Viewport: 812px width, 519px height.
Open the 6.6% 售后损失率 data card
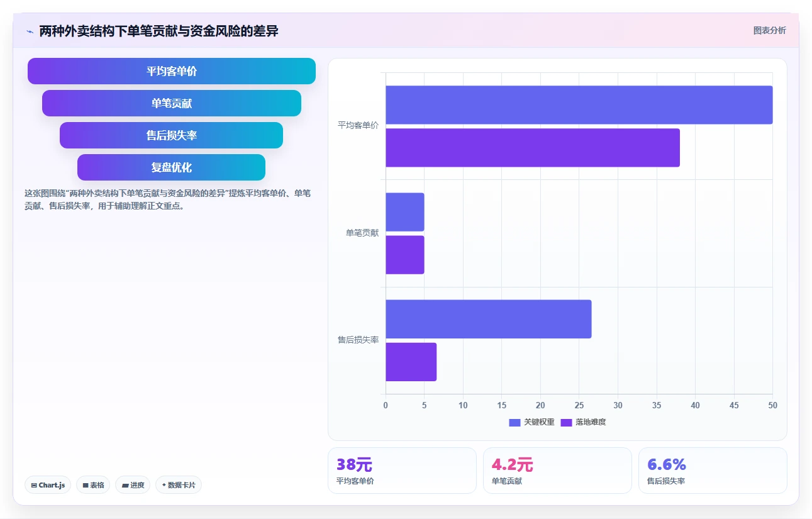(713, 471)
